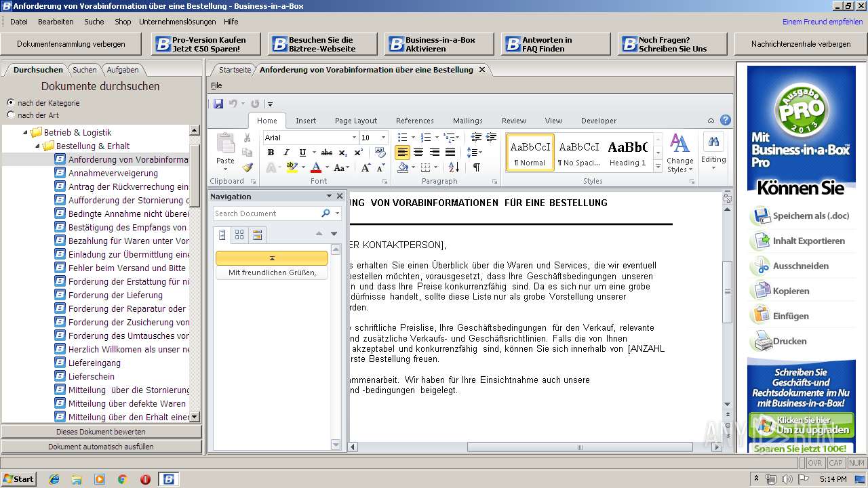The width and height of the screenshot is (868, 488).
Task: Open the Insert ribbon tab
Action: (305, 121)
